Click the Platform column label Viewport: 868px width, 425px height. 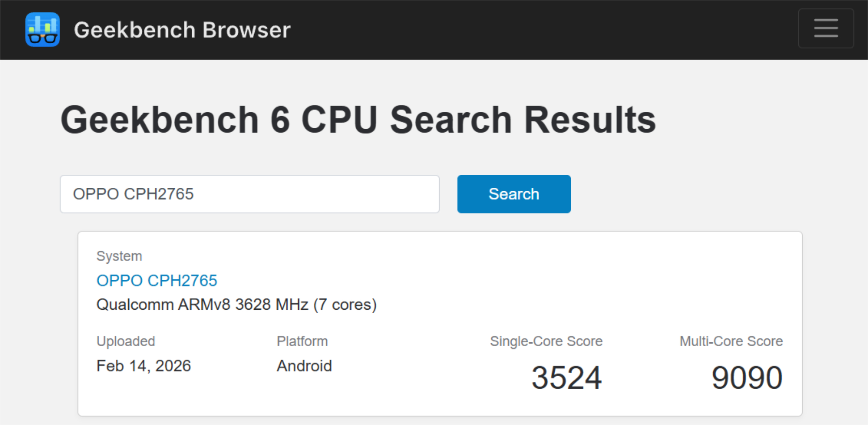pos(302,341)
